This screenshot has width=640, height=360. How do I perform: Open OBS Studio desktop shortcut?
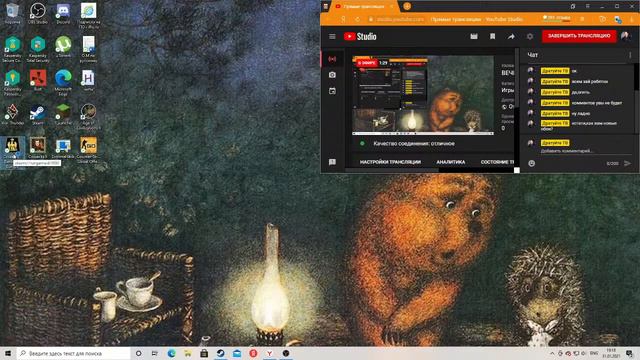click(38, 13)
